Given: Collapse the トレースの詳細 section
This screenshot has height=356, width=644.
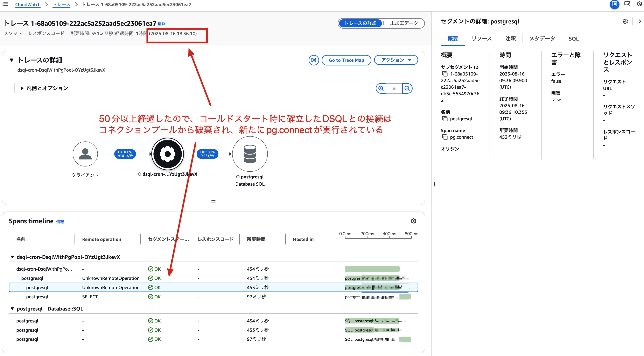Looking at the screenshot, I should [x=11, y=60].
